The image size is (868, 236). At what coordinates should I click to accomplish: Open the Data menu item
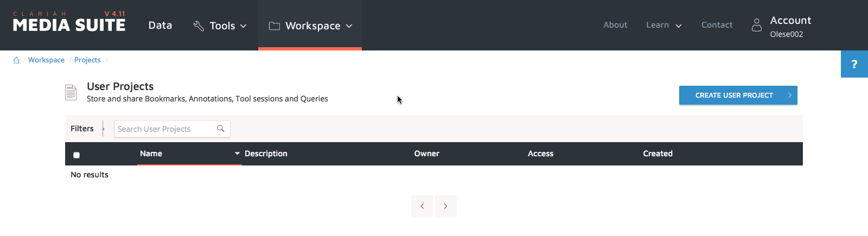160,25
